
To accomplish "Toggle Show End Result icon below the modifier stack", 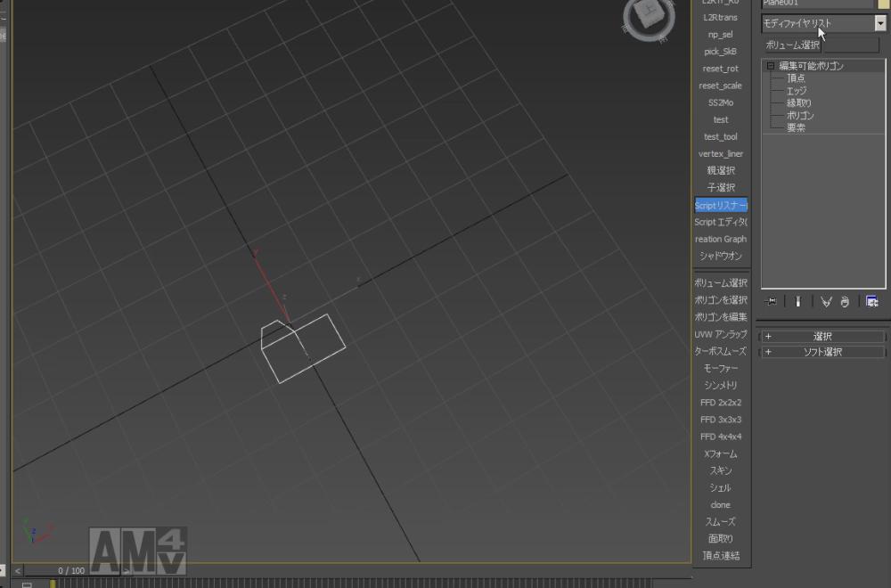I will [x=797, y=301].
